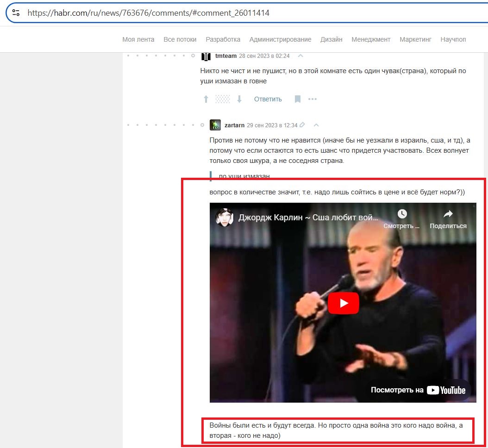Play the George Carlin YouTube video
Image resolution: width=488 pixels, height=448 pixels.
tap(343, 303)
